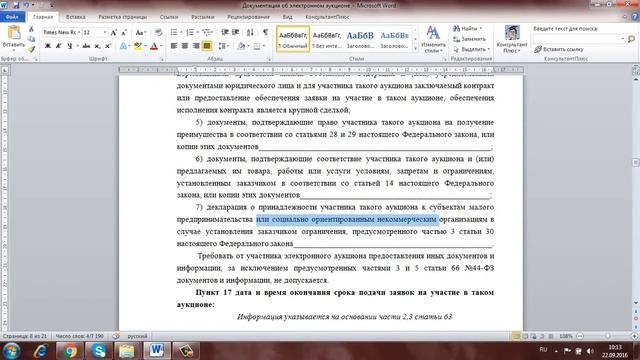Toggle italic (К) formatting
Image resolution: width=640 pixels, height=360 pixels.
tap(58, 46)
